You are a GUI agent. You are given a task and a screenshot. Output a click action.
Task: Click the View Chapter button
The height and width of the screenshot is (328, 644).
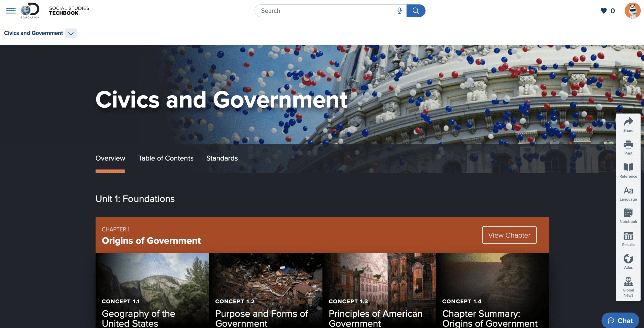[x=509, y=235]
